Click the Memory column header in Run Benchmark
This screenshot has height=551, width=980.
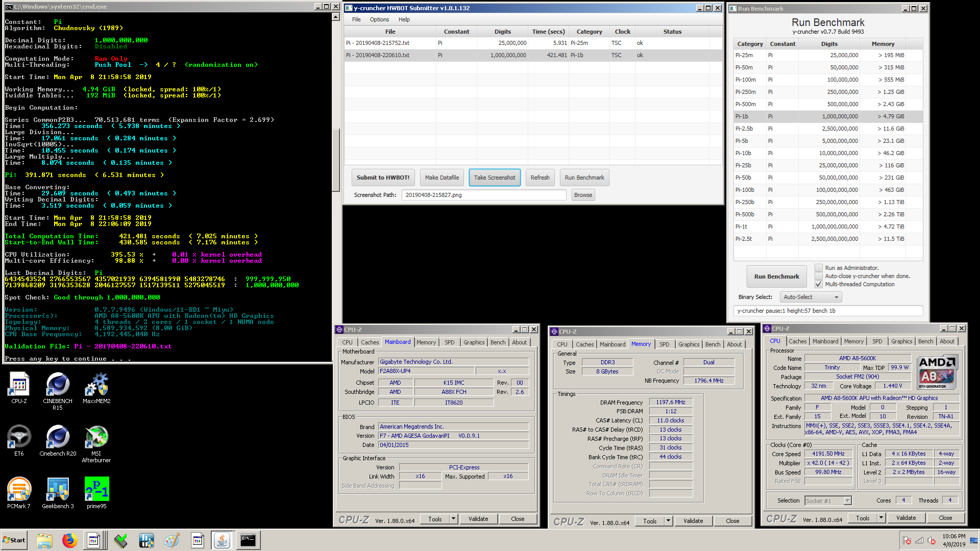(x=883, y=44)
